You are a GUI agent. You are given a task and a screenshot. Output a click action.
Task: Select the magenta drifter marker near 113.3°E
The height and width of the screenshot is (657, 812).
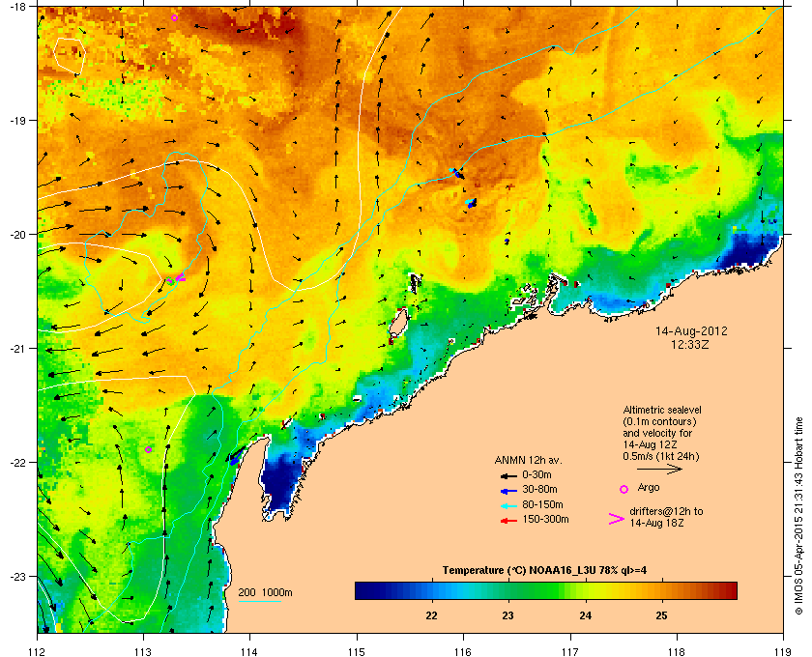(x=179, y=278)
